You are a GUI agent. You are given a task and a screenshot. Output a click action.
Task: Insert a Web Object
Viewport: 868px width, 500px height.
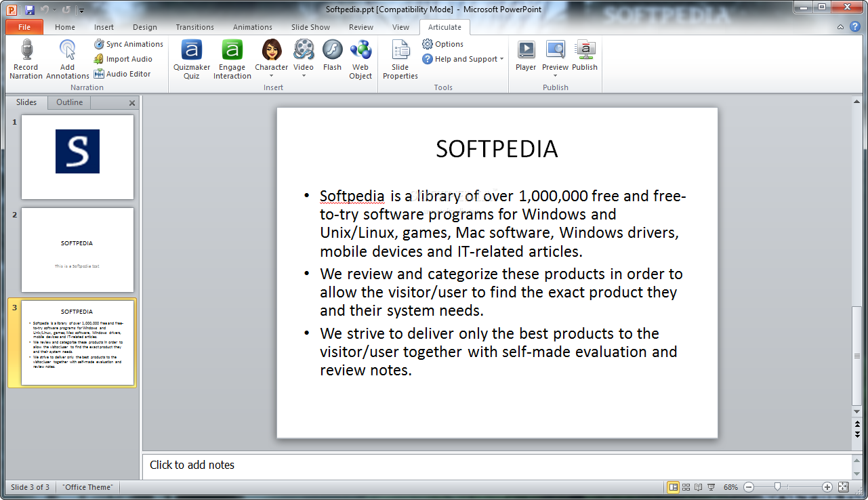point(360,60)
